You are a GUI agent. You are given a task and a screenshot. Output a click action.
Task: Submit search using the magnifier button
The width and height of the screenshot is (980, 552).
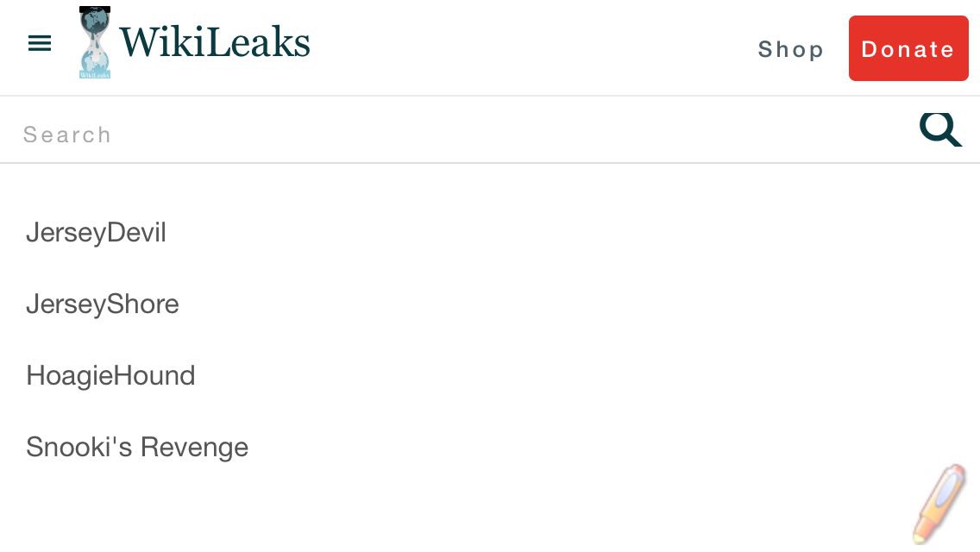(940, 129)
